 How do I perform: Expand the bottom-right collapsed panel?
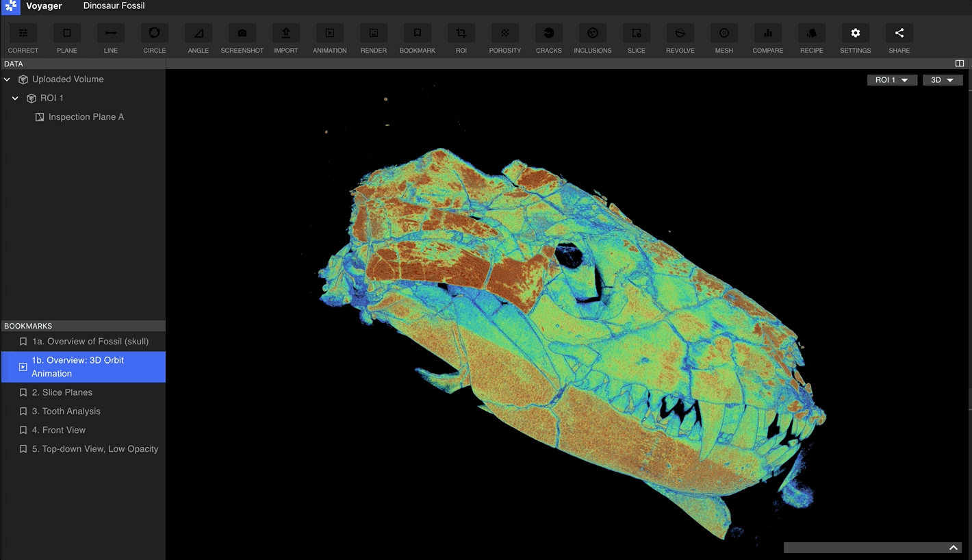[953, 548]
